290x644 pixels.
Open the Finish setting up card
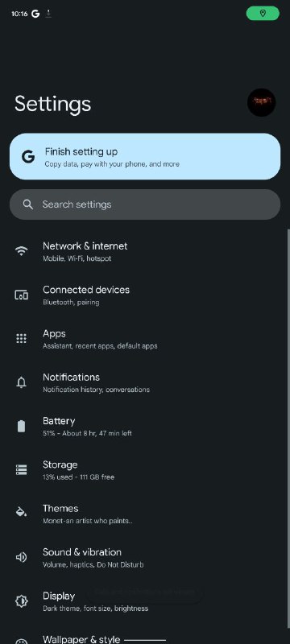tap(145, 156)
